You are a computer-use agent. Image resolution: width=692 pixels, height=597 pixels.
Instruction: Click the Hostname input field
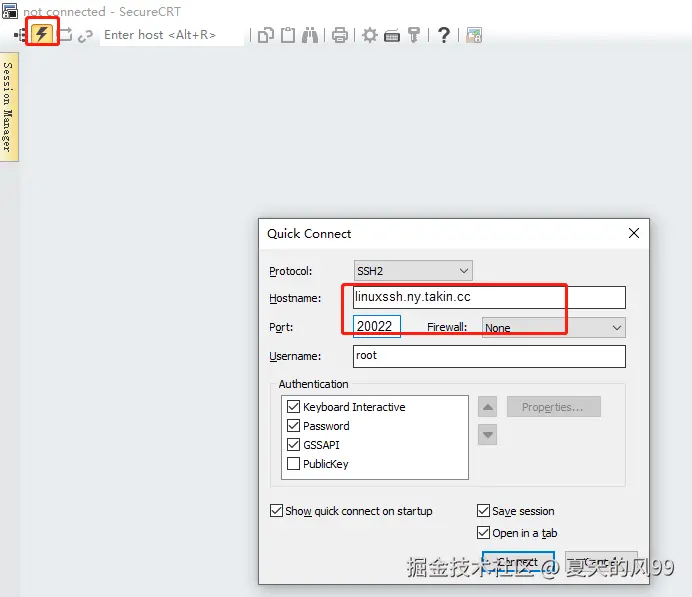pos(489,297)
